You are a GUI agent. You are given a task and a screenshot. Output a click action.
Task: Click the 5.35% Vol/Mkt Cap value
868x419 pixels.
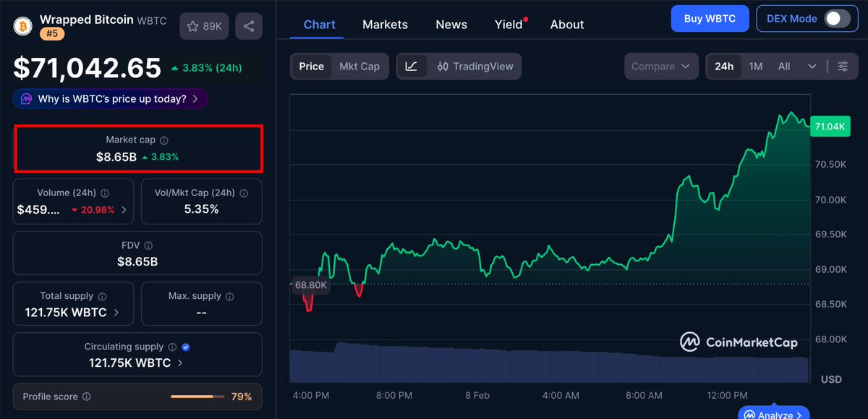tap(202, 210)
